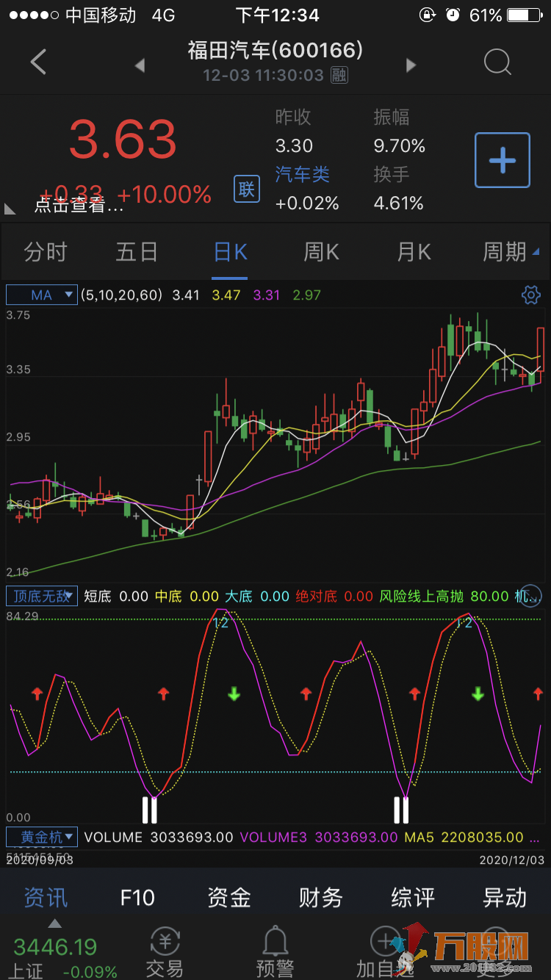Screen dimensions: 551x980
Task: Tap the VOLUME 3033693.00 label
Action: coord(159,837)
